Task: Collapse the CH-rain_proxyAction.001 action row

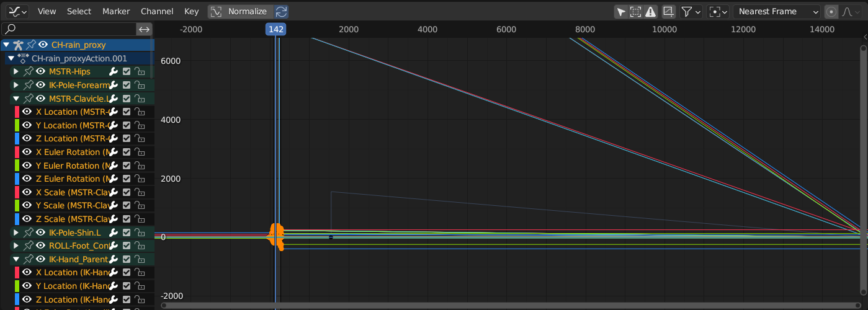Action: (11, 58)
